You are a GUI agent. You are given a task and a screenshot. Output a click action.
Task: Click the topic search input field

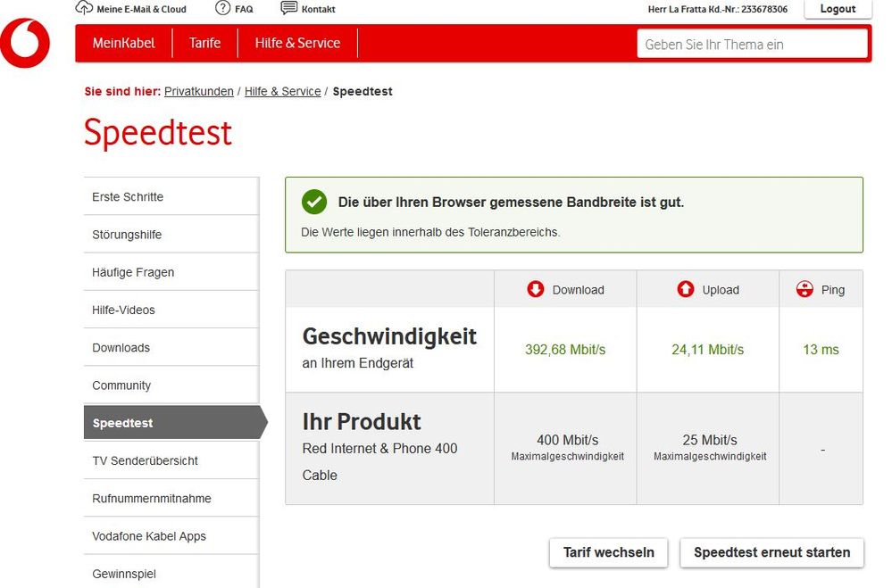point(752,42)
